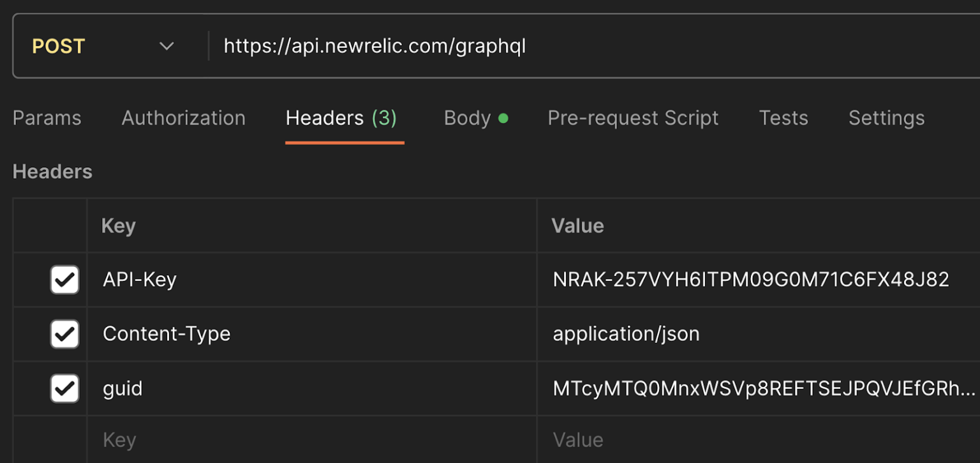Disable the API-Key header checkbox
Viewport: 980px width, 463px height.
tap(64, 280)
